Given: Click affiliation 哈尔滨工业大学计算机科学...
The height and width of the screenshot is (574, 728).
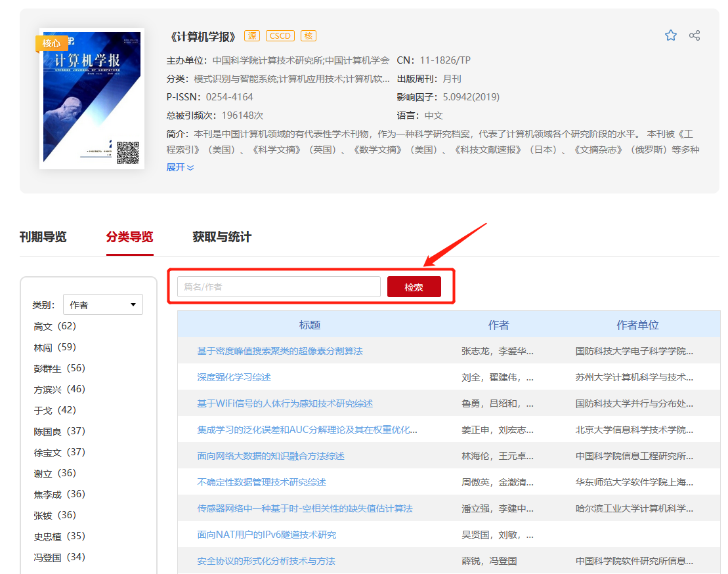Looking at the screenshot, I should (x=634, y=508).
